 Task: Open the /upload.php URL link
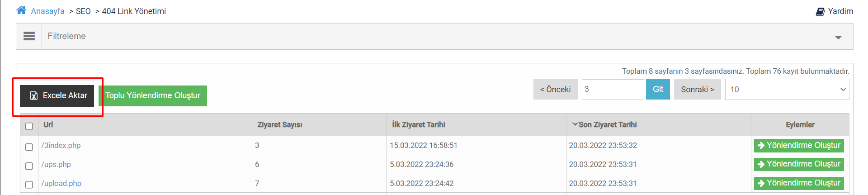tap(61, 183)
